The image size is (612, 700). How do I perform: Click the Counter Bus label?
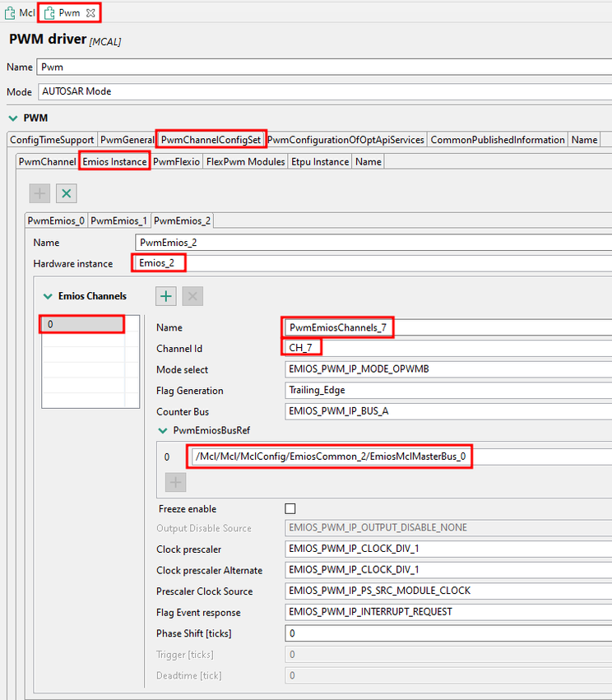click(x=183, y=411)
